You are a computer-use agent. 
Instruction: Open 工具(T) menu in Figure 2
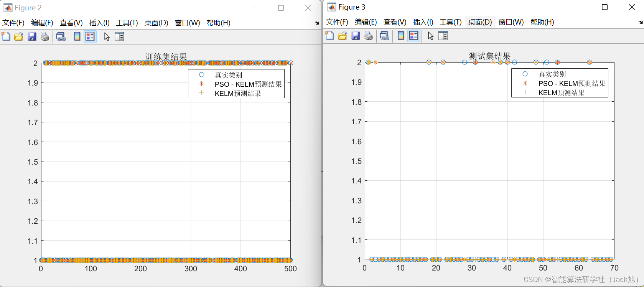click(x=127, y=23)
